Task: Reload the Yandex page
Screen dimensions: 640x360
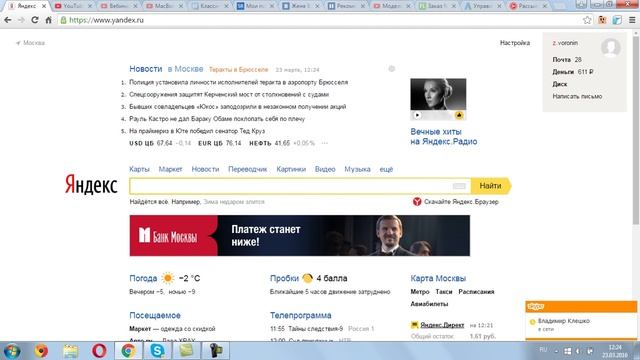Action: pos(35,20)
